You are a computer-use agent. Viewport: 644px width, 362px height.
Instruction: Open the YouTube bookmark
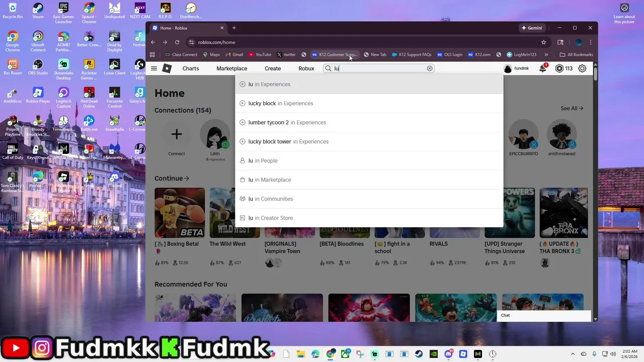coord(260,54)
